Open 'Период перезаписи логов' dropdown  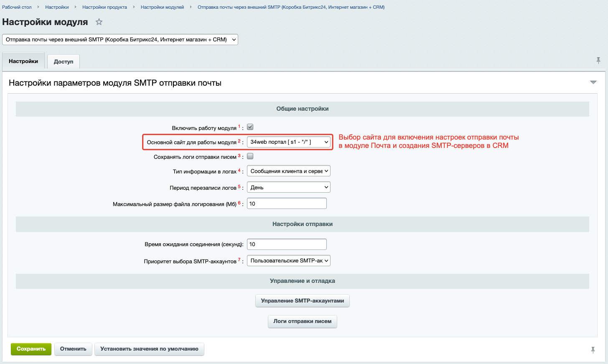coord(289,187)
